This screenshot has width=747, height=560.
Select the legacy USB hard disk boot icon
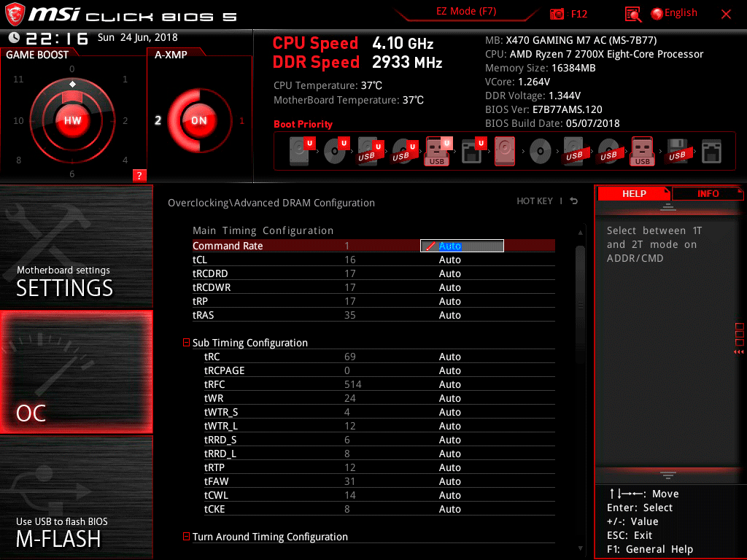pyautogui.click(x=574, y=152)
